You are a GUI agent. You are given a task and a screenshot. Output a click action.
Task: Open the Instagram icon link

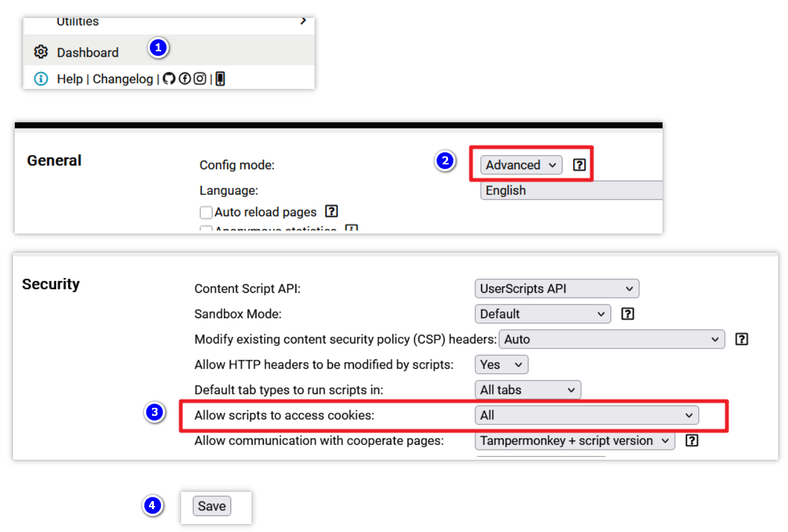200,78
